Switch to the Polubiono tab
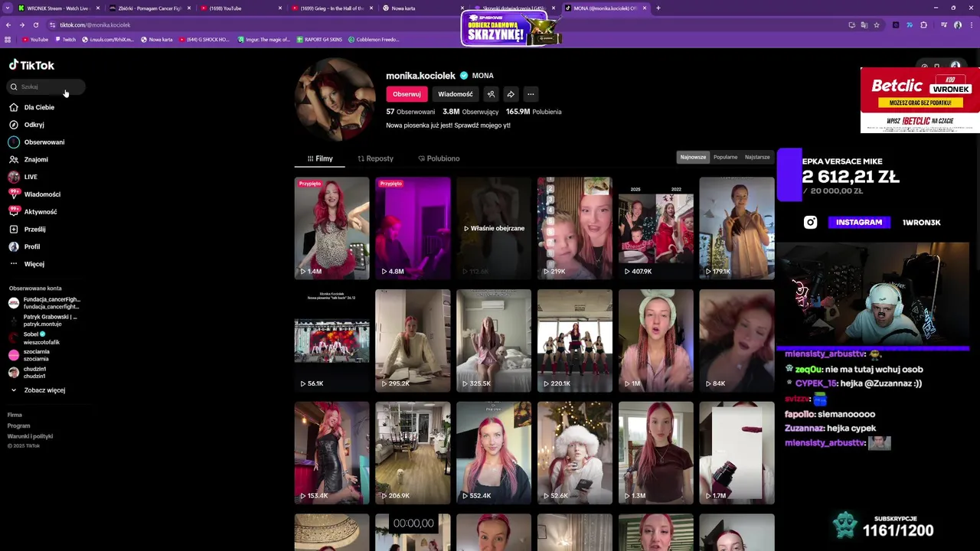This screenshot has height=551, width=980. 439,158
